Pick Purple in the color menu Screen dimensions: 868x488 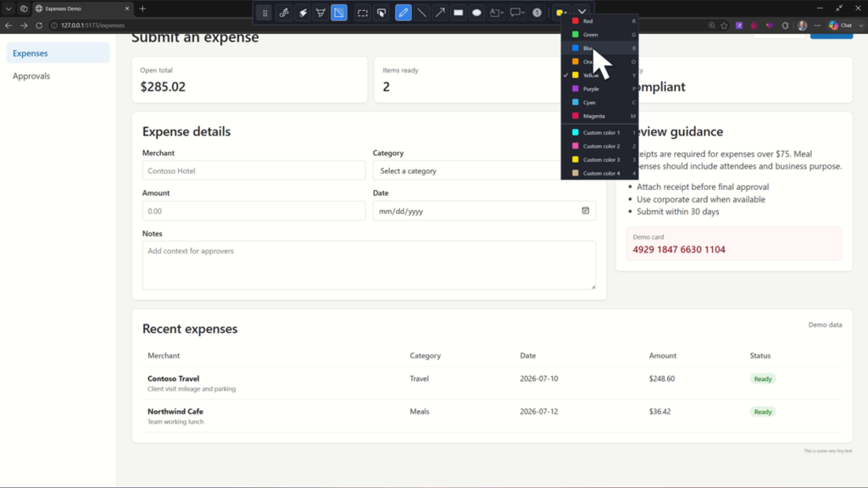pos(599,88)
